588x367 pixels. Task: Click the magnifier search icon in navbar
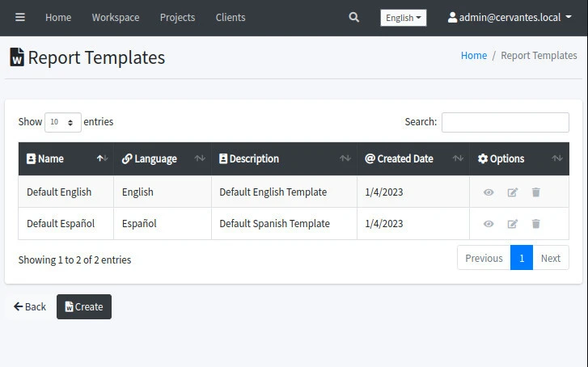click(353, 17)
